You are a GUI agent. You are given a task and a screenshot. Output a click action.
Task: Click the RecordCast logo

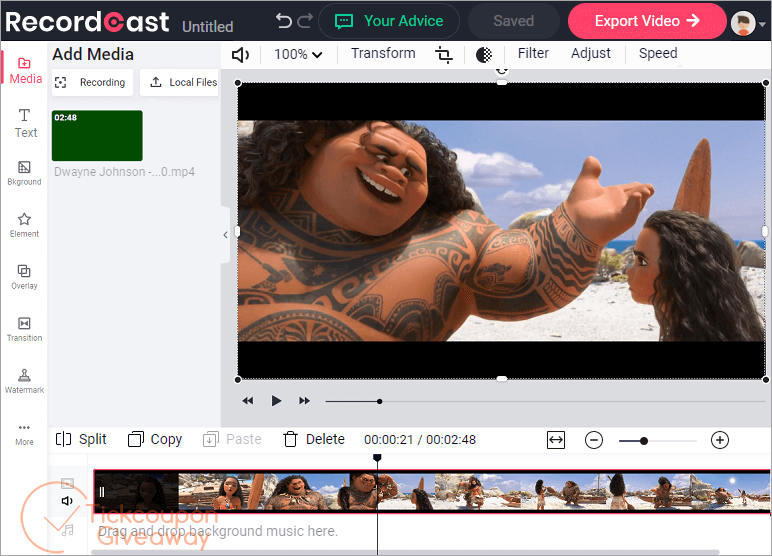pos(87,22)
